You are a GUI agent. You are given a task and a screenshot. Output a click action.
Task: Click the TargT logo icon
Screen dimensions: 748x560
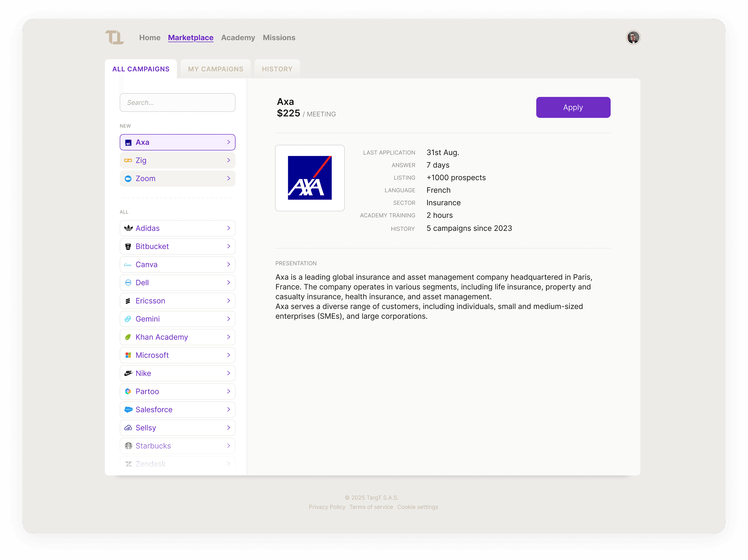(114, 37)
